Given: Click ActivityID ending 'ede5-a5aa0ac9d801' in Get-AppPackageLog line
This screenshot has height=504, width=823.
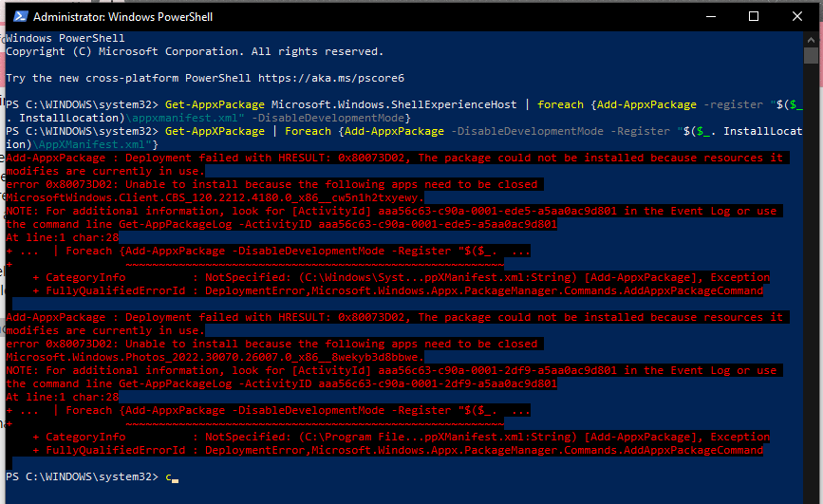Looking at the screenshot, I should pos(438,224).
